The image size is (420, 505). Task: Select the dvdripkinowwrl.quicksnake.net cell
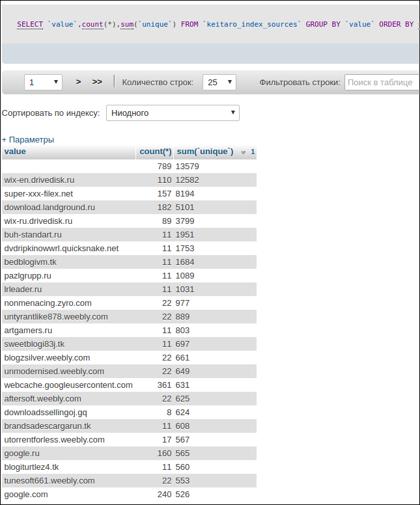[68, 249]
